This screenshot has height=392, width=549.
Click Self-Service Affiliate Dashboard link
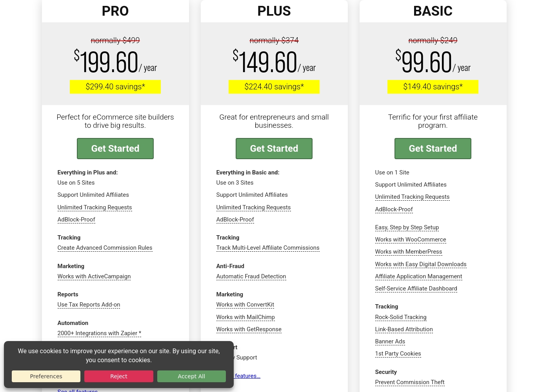point(416,289)
